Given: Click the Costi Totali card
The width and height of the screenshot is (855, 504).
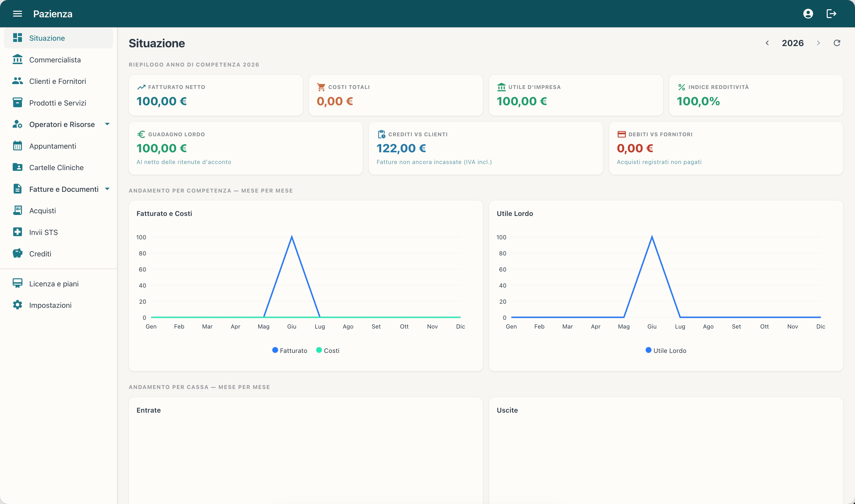Looking at the screenshot, I should click(396, 95).
